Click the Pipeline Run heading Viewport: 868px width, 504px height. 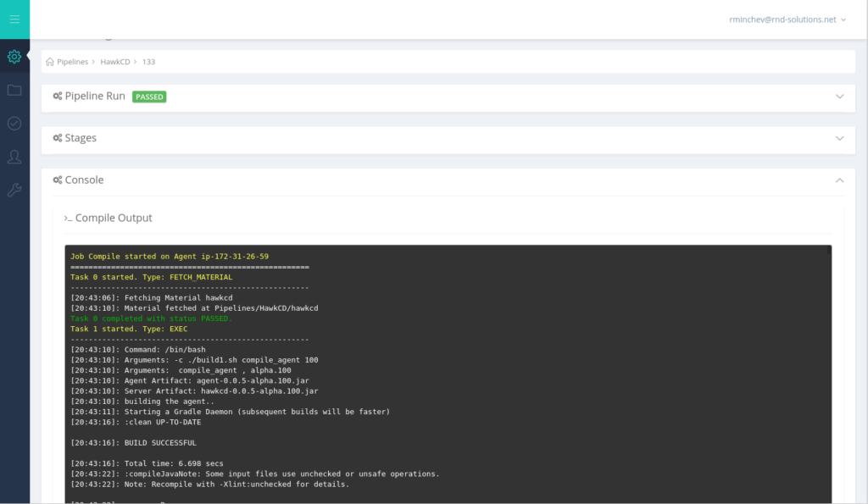[95, 96]
